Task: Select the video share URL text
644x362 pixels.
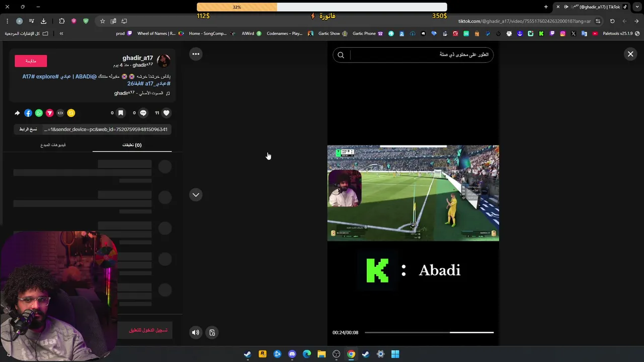Action: coord(106,129)
